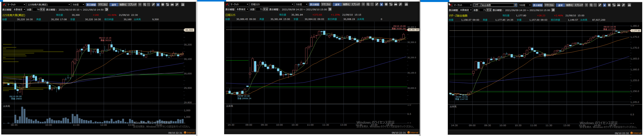This screenshot has width=644, height=136.
Task: Toggle 指数化 mode on 225先物大阪 chart
Action: (x=123, y=4)
